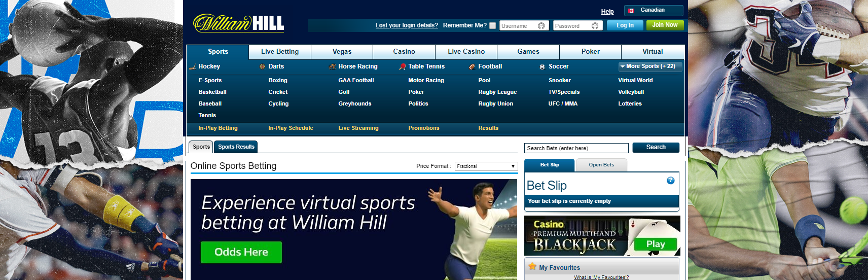Open the Golf link
The height and width of the screenshot is (280, 868).
click(x=344, y=92)
